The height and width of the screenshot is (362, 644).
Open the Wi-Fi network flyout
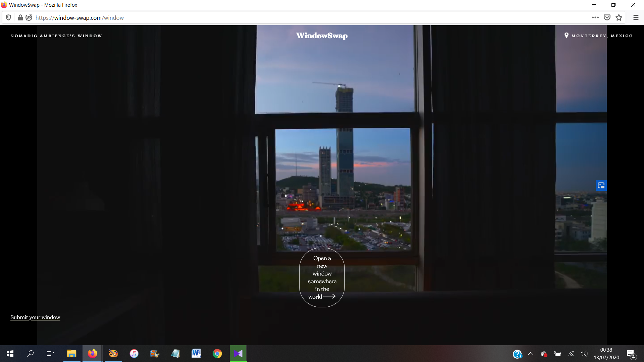pyautogui.click(x=571, y=354)
